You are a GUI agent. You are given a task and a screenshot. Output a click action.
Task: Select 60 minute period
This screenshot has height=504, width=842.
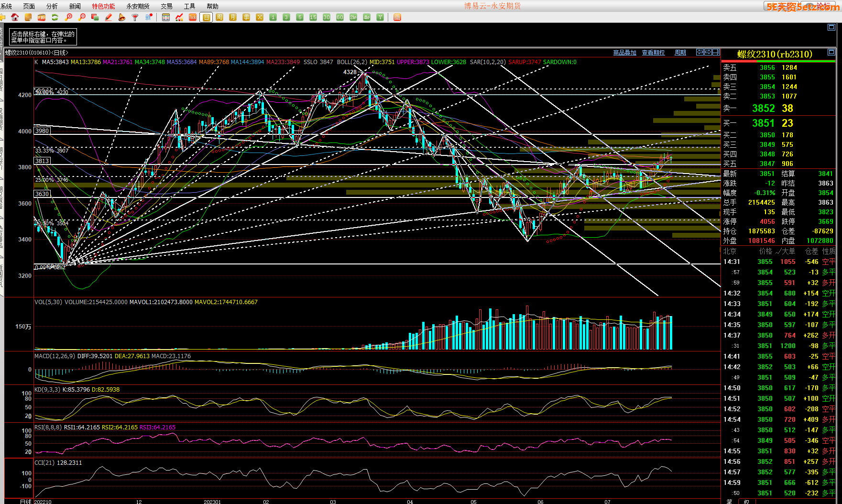tap(340, 17)
